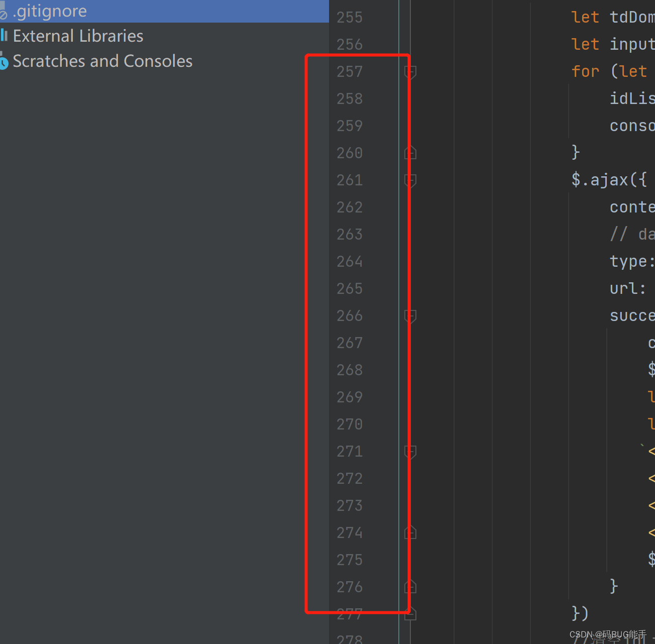
Task: Collapse the code block at line 276
Action: [x=409, y=587]
